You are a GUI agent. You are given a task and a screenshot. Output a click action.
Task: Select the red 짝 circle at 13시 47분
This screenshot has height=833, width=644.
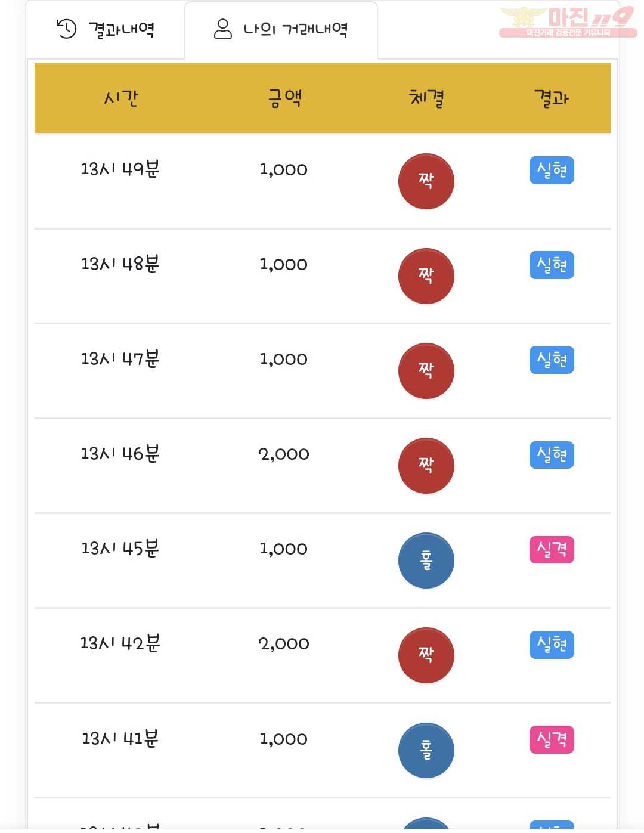426,371
